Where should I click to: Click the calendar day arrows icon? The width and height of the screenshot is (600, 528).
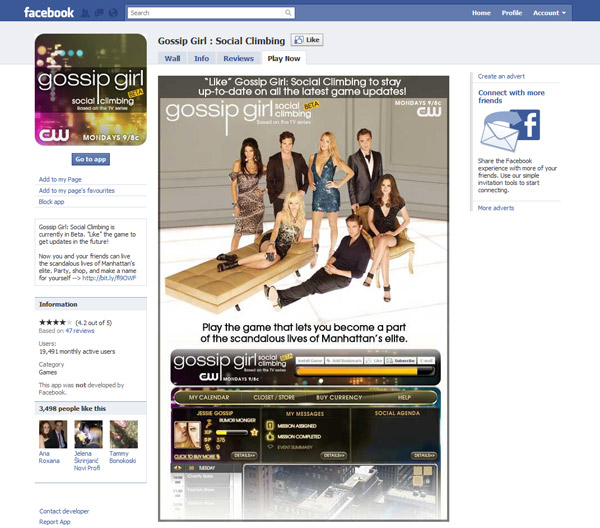click(177, 468)
